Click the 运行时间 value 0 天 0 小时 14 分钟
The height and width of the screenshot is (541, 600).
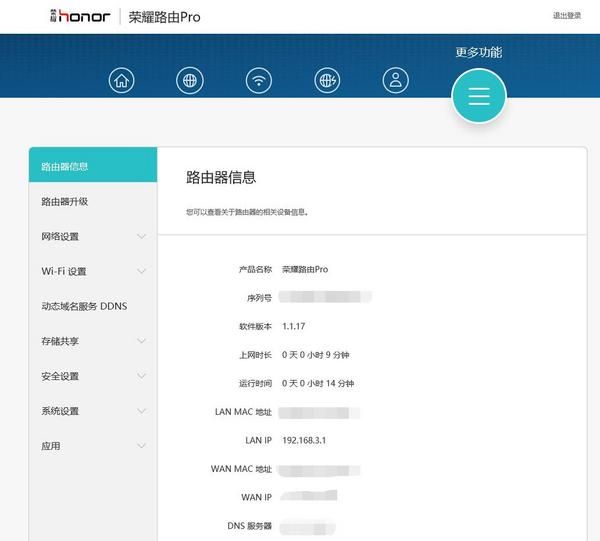pos(318,383)
